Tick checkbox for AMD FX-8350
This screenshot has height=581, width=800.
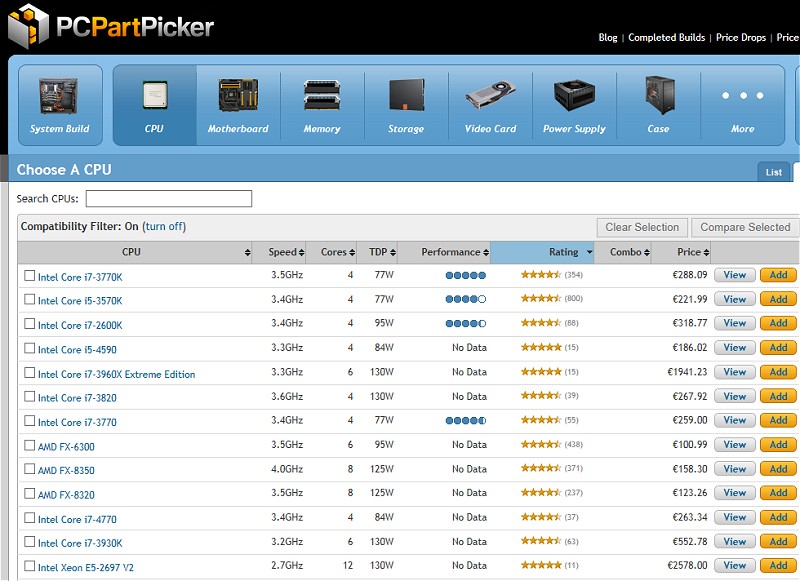[x=30, y=469]
